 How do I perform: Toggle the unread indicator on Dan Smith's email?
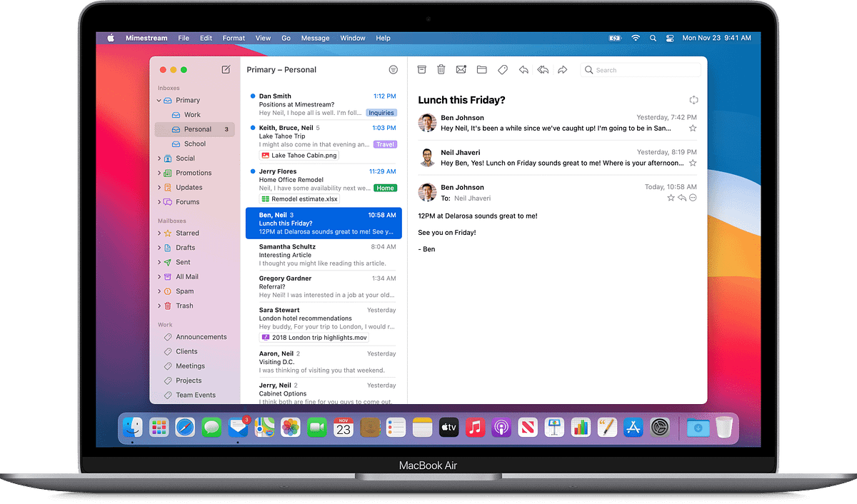(x=251, y=95)
